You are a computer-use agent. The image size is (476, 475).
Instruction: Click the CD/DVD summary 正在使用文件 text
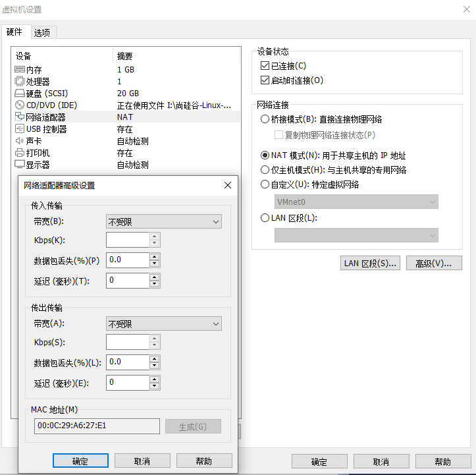pos(174,105)
